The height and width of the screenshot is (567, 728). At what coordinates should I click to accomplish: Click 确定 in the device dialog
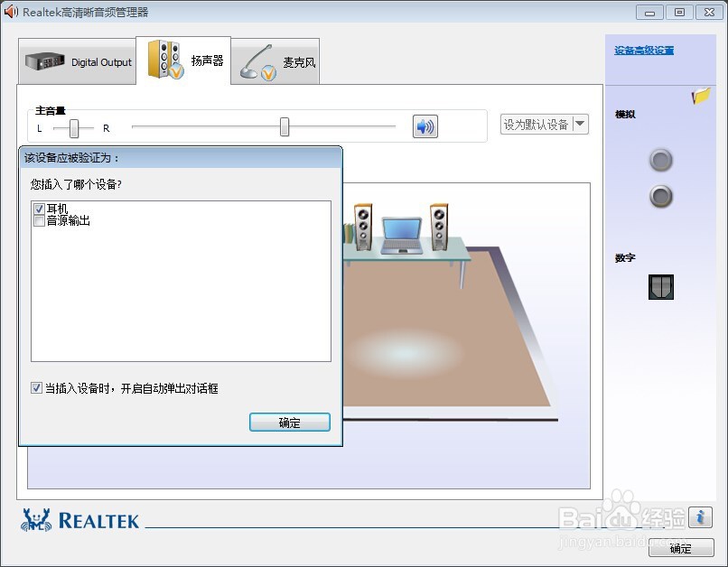[290, 423]
